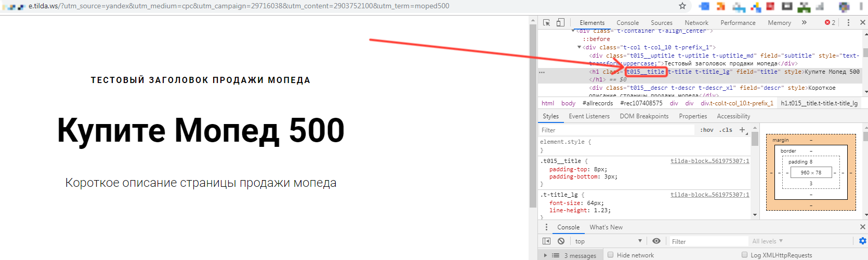Viewport: 868px width, 260px height.
Task: Open the All levels log dropdown
Action: (767, 241)
